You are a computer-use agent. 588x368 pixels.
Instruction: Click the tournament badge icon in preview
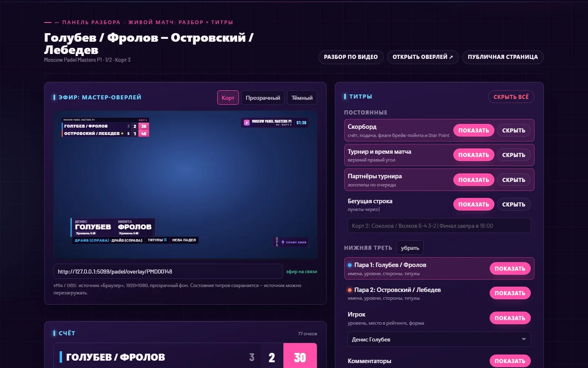[247, 122]
